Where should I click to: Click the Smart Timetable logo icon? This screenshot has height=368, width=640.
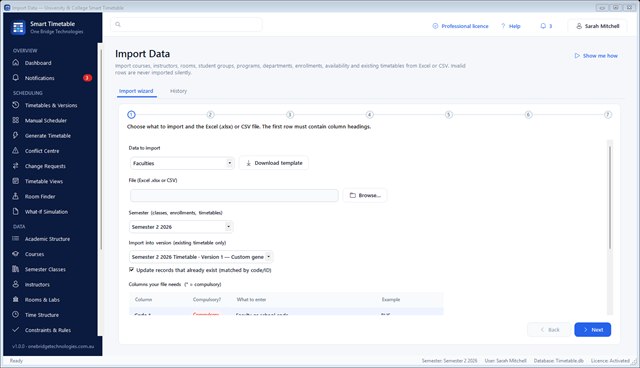18,27
